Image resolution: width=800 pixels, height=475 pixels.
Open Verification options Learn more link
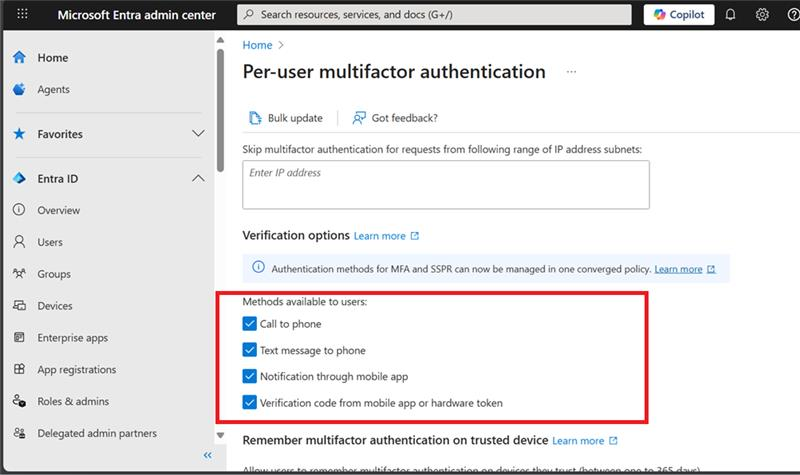[380, 236]
